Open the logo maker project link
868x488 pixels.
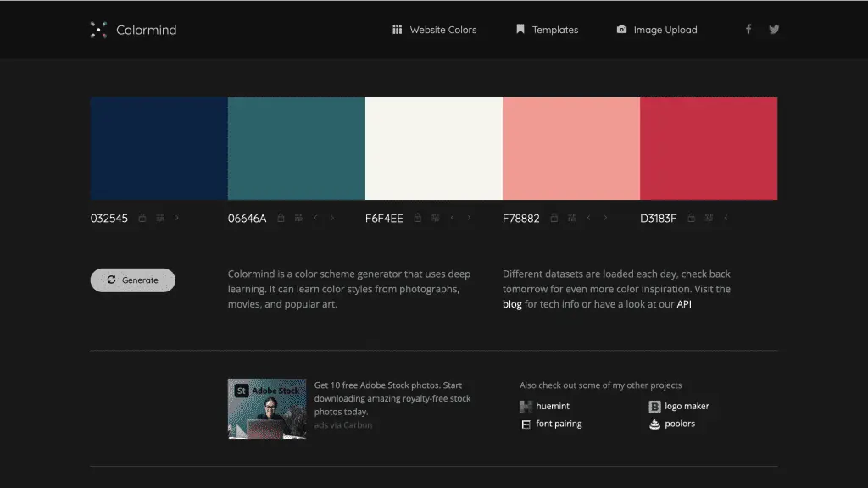(x=679, y=406)
